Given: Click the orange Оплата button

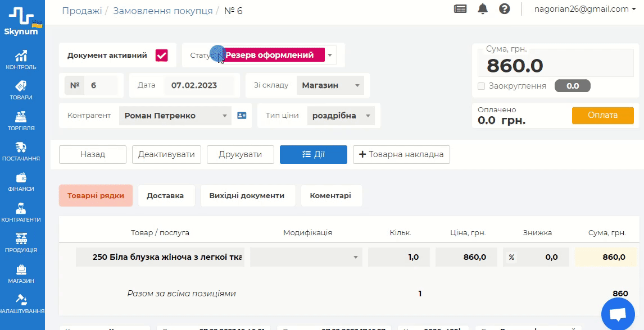Looking at the screenshot, I should pyautogui.click(x=602, y=116).
